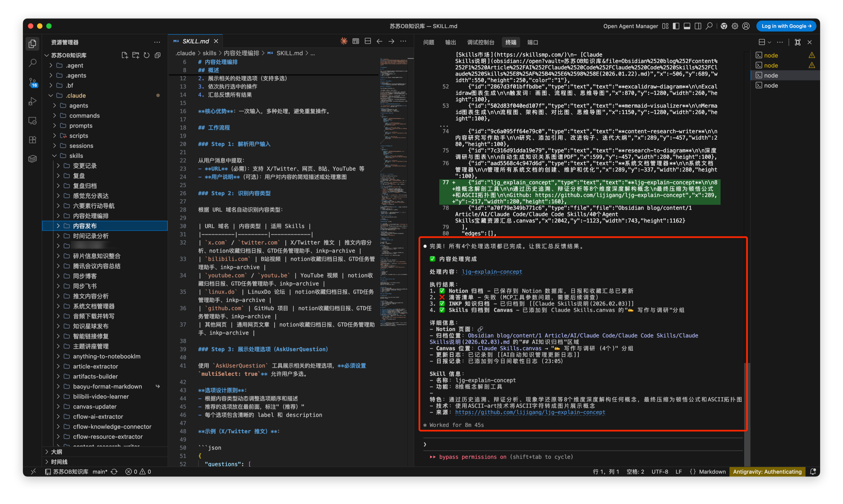
Task: Collapse the skills folder
Action: (x=76, y=156)
